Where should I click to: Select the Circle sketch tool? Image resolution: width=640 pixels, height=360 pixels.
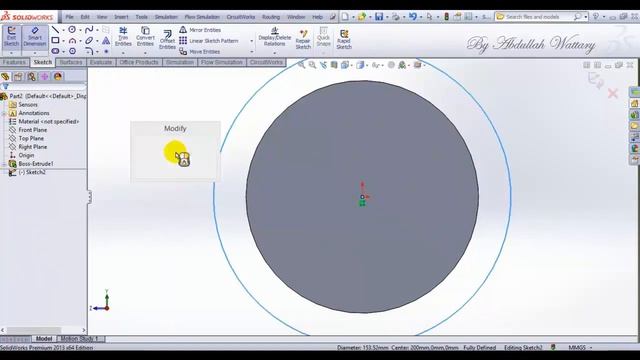72,29
